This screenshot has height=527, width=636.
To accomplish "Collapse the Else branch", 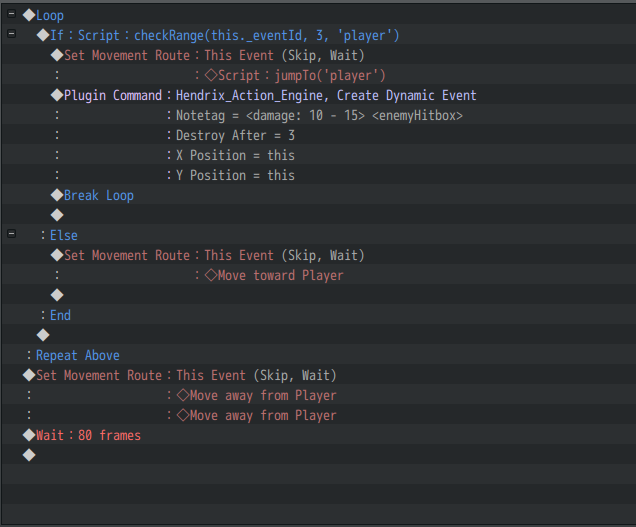I will click(10, 235).
